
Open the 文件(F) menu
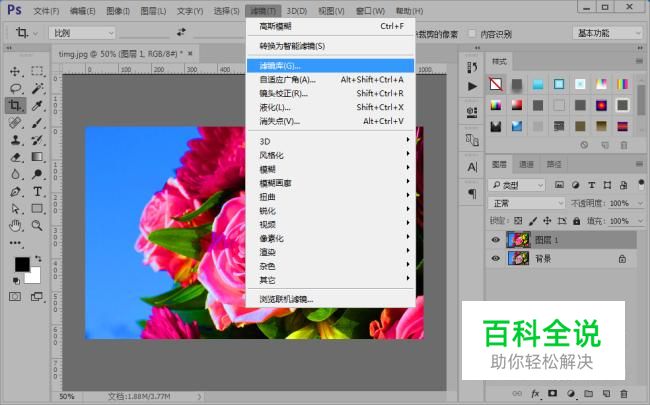tap(46, 11)
